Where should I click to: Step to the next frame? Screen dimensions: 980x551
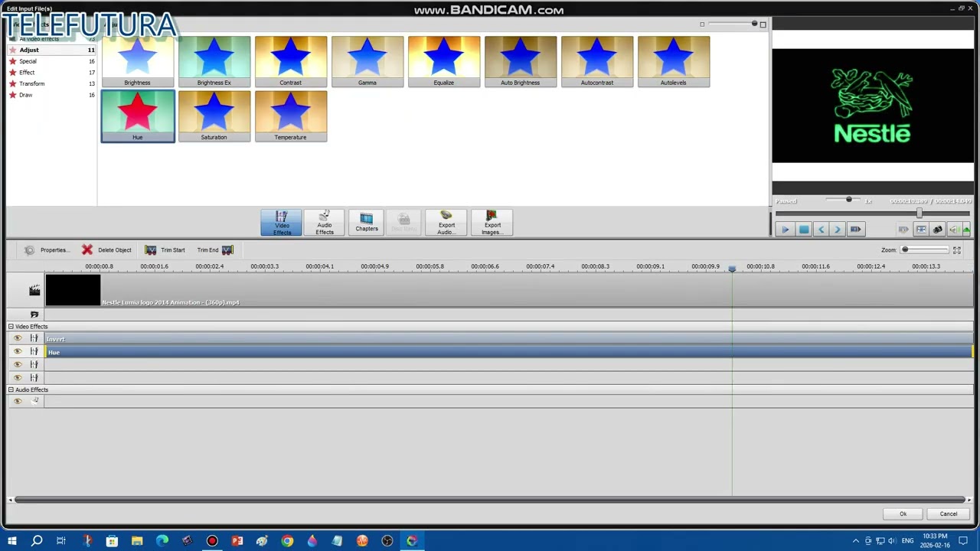(838, 230)
